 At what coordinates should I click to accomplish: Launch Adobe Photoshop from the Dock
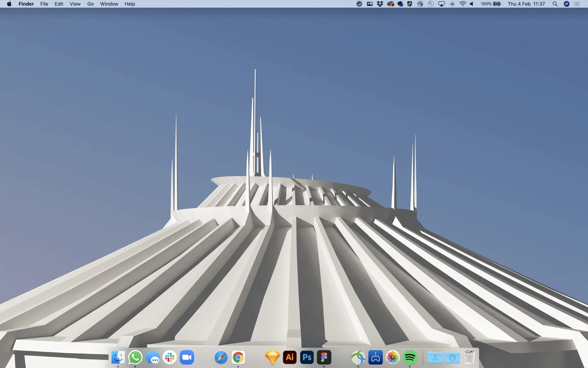click(307, 357)
